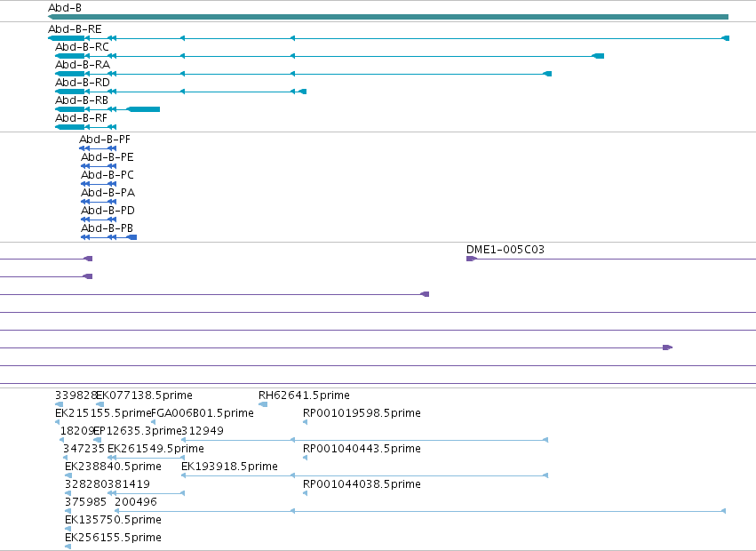Select the EK215155.5prime EST label
The image size is (756, 551).
click(x=103, y=413)
